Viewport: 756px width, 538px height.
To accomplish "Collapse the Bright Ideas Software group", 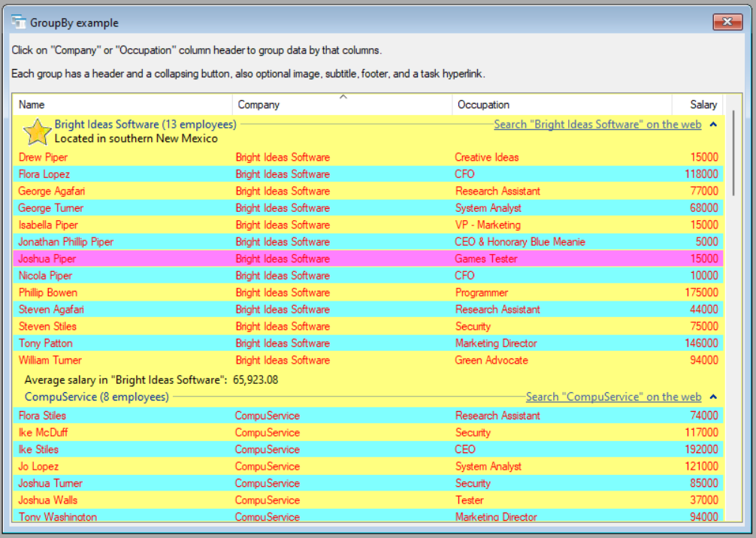I will click(x=713, y=125).
